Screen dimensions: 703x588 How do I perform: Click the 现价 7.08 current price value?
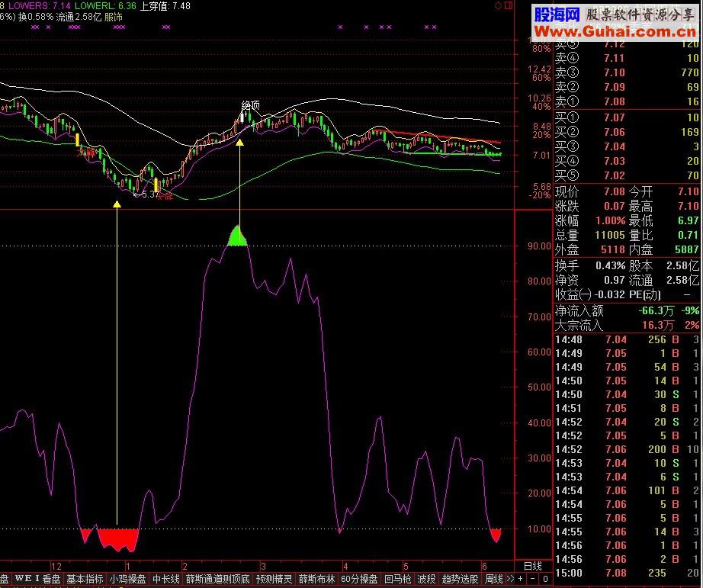pyautogui.click(x=615, y=191)
